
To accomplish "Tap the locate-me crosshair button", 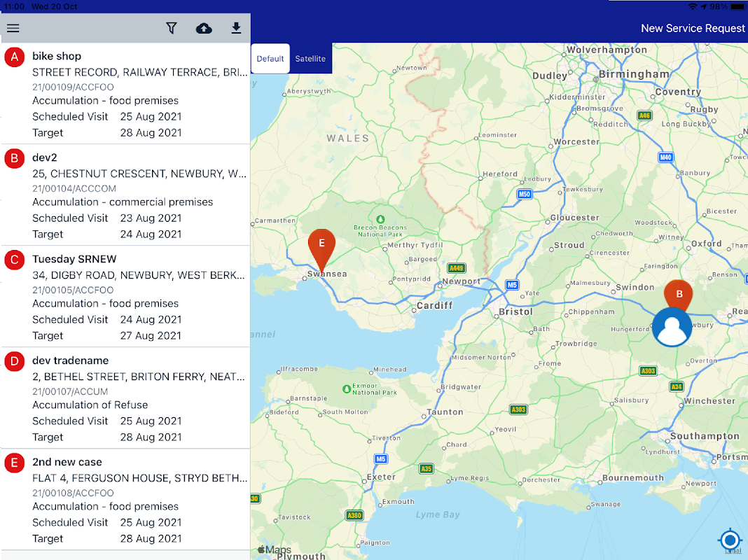I will (730, 540).
